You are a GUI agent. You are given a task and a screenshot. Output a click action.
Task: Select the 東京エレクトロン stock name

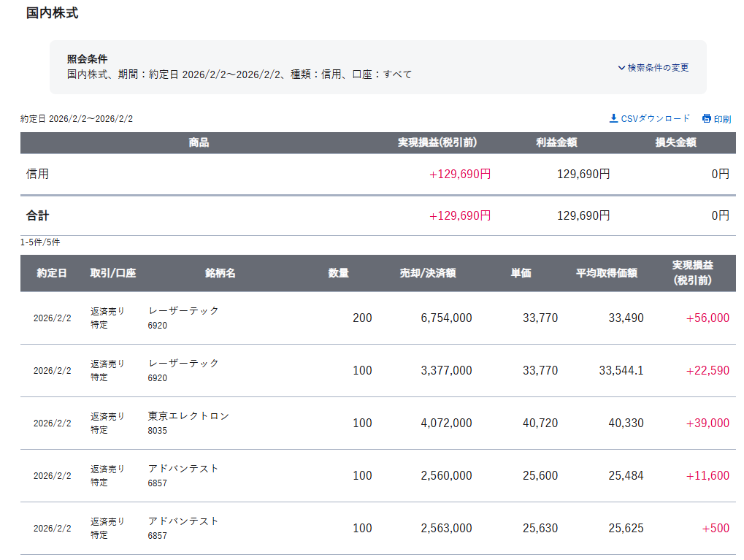[188, 415]
